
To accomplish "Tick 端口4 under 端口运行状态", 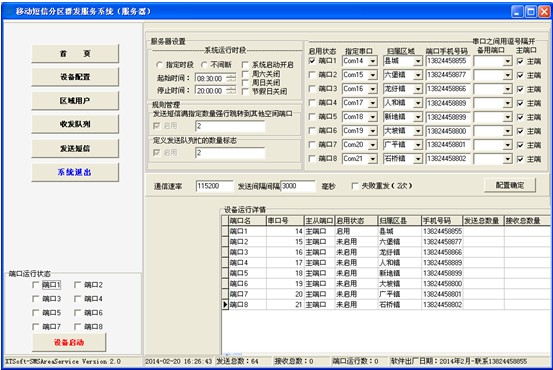I will pyautogui.click(x=78, y=299).
